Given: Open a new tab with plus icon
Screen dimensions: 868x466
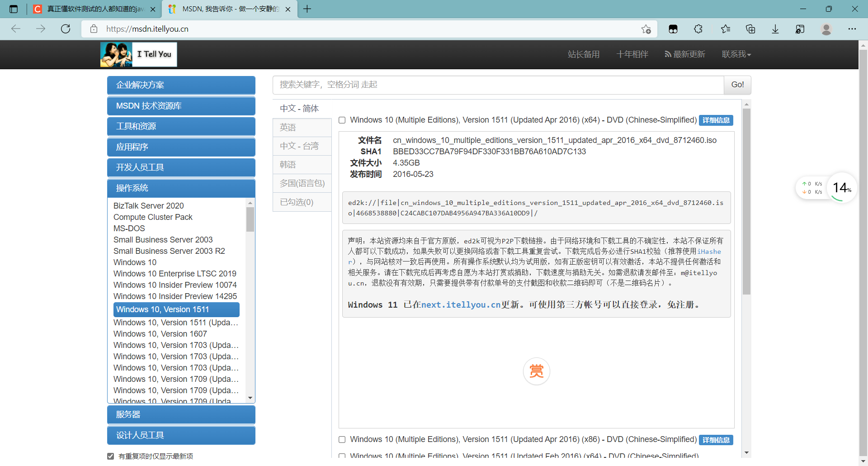Looking at the screenshot, I should tap(307, 9).
